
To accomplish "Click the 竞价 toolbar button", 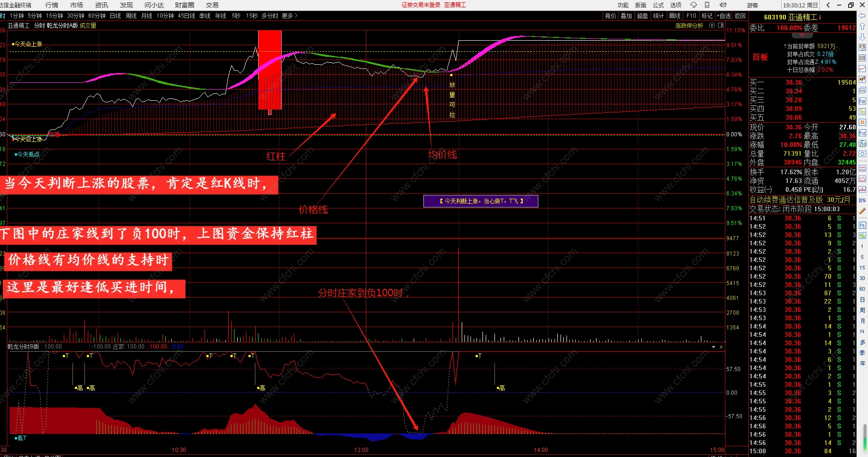I will [610, 16].
